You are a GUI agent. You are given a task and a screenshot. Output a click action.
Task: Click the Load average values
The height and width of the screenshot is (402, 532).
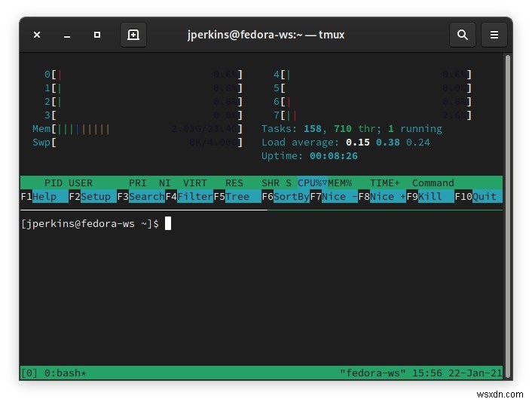tap(388, 143)
